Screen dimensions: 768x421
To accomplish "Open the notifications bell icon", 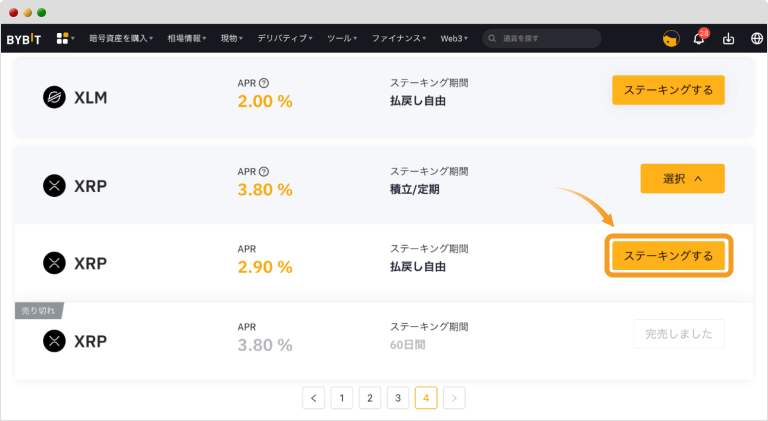I will 699,39.
